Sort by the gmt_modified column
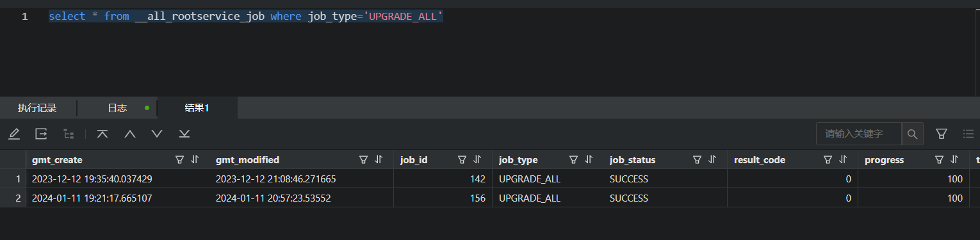The width and height of the screenshot is (980, 240). (x=379, y=159)
